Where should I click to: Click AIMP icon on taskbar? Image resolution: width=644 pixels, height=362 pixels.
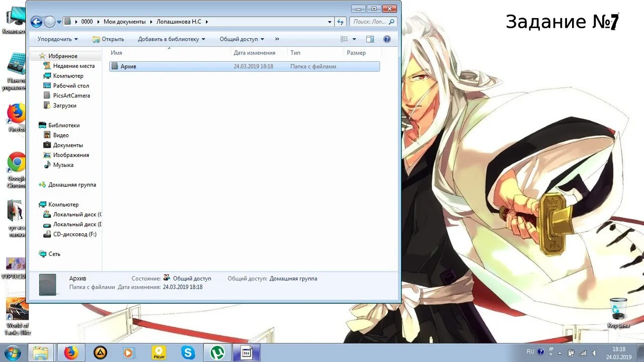coord(101,353)
